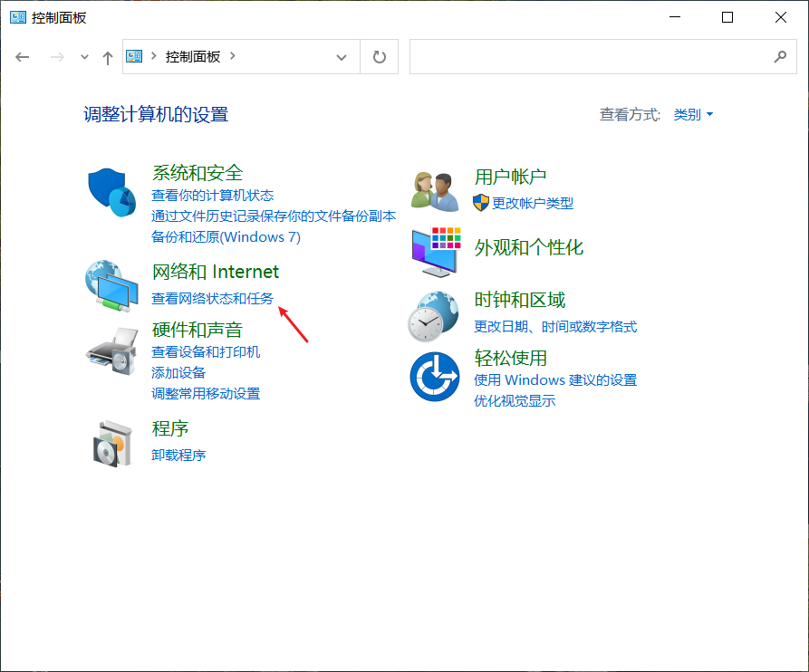Screen dimensions: 809x672
Task: Open 硬件和声音 category
Action: (x=197, y=330)
